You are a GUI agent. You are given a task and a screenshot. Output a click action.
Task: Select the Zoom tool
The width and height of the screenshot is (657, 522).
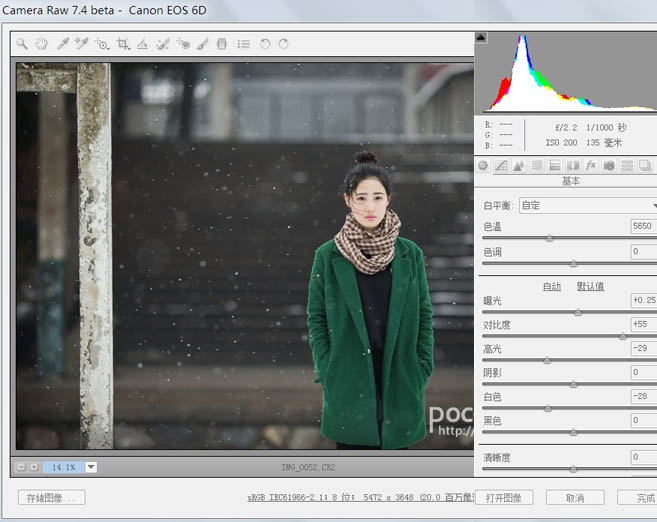tap(22, 44)
